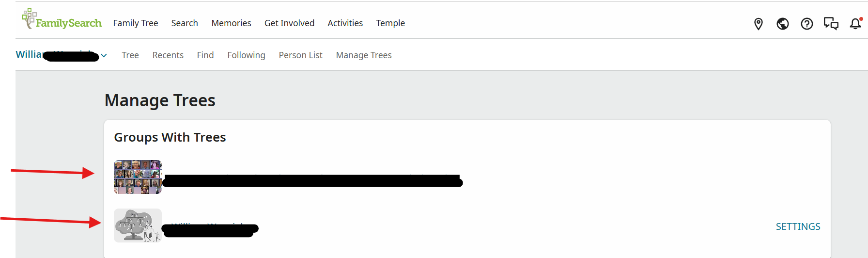The height and width of the screenshot is (258, 868).
Task: Open the Search menu
Action: coord(185,23)
